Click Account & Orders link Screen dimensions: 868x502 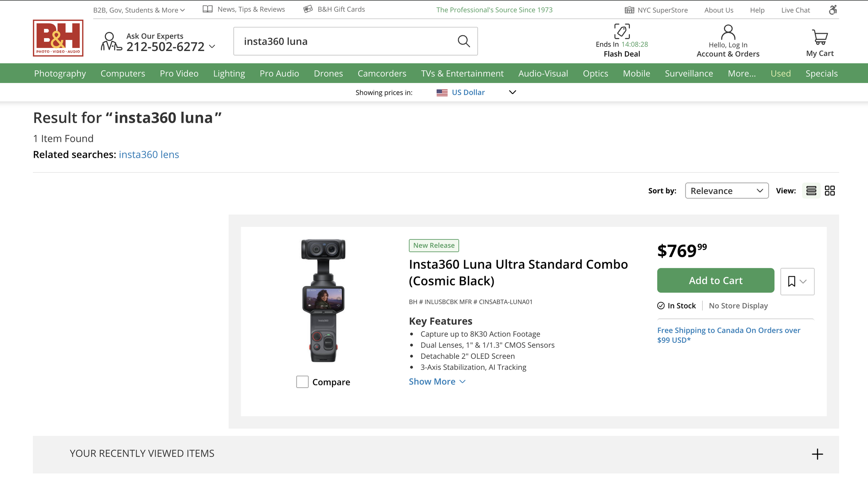[x=728, y=54]
